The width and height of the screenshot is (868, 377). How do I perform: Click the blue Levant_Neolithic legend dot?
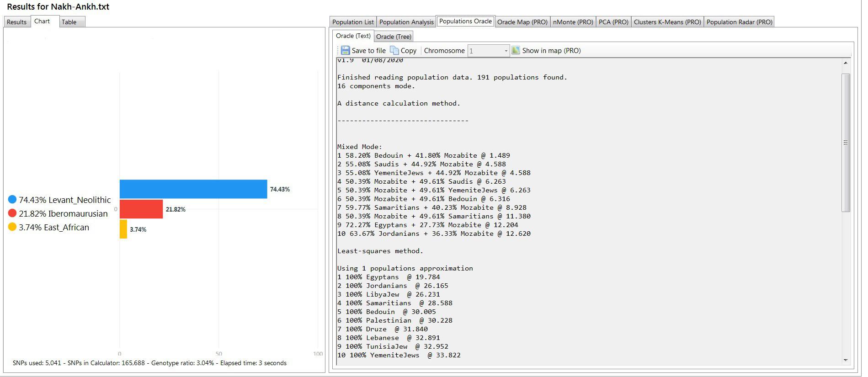click(x=12, y=199)
